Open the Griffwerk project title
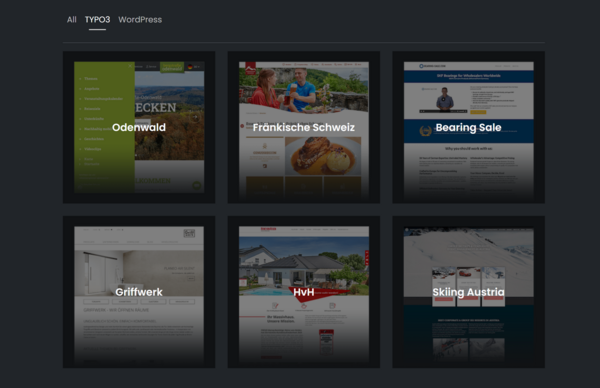 [139, 292]
